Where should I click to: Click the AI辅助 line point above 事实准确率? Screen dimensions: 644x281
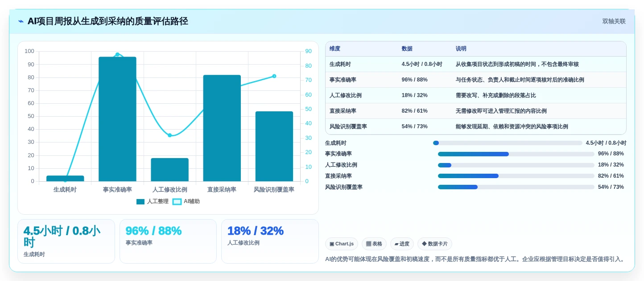(x=117, y=54)
